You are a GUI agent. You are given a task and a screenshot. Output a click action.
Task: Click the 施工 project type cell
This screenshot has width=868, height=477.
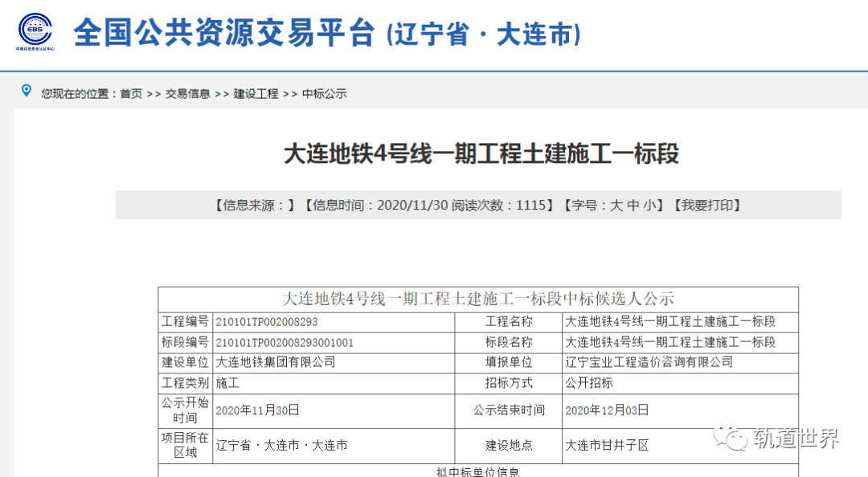[334, 383]
